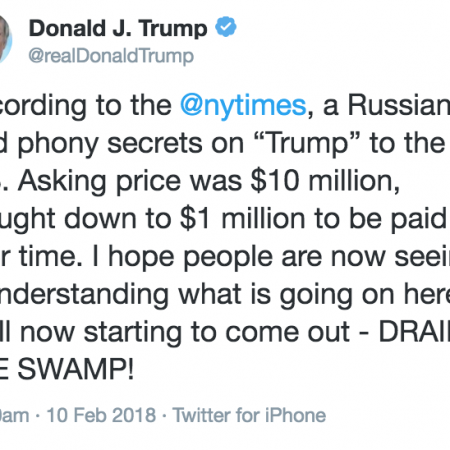Click the "starting to come out" phrase
This screenshot has height=450, width=450.
coord(217,333)
